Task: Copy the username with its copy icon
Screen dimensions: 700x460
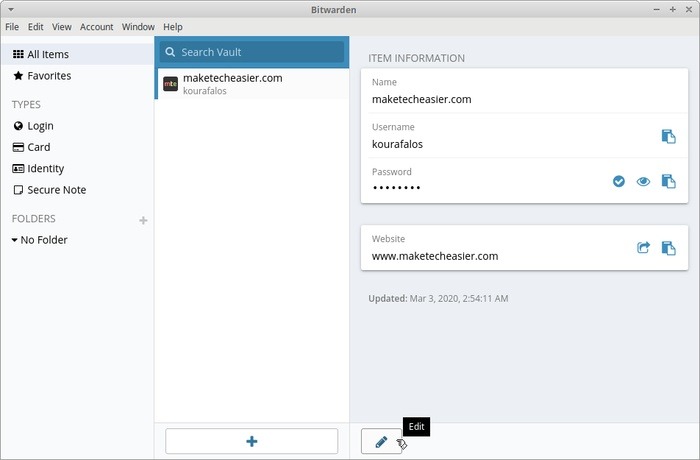Action: coord(668,136)
